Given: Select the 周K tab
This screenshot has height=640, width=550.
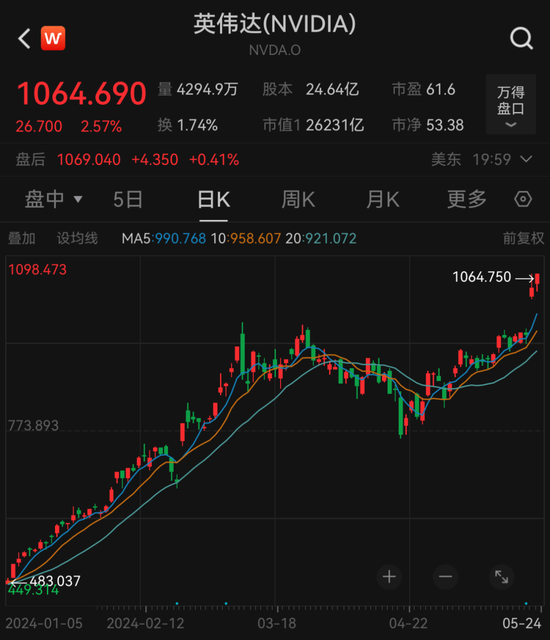Looking at the screenshot, I should click(x=298, y=200).
